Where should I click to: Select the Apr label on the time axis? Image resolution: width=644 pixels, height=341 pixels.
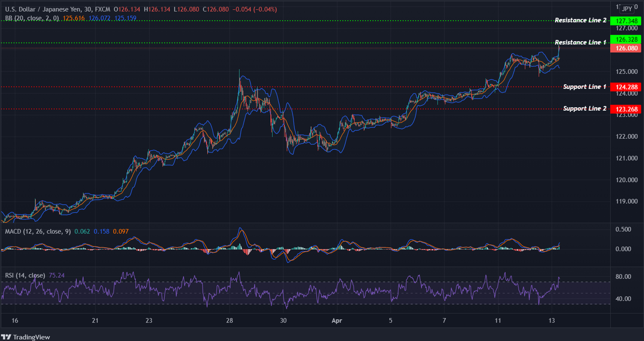pos(336,320)
